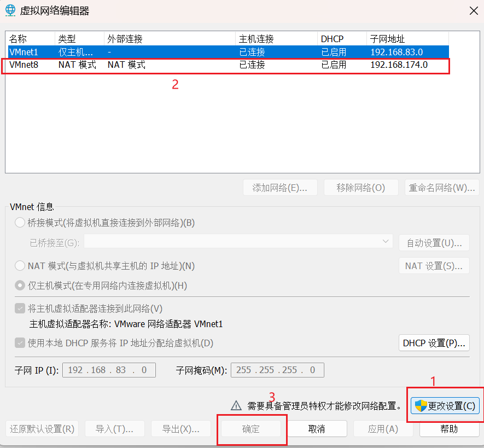
Task: Click the 重命名网络(W)... button
Action: [442, 188]
